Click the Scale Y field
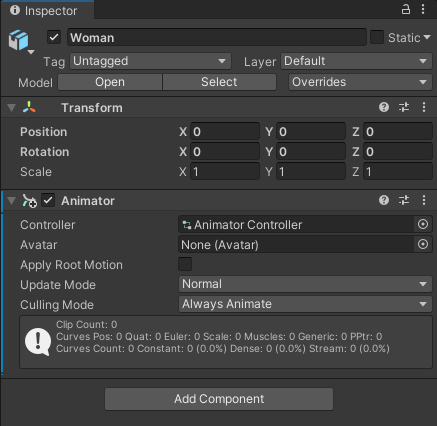437x426 pixels. pos(311,171)
